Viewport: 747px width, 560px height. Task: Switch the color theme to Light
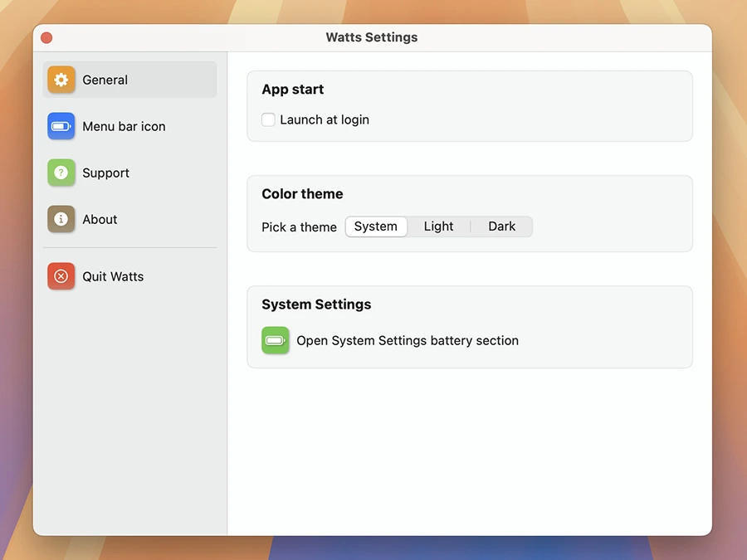pyautogui.click(x=438, y=226)
